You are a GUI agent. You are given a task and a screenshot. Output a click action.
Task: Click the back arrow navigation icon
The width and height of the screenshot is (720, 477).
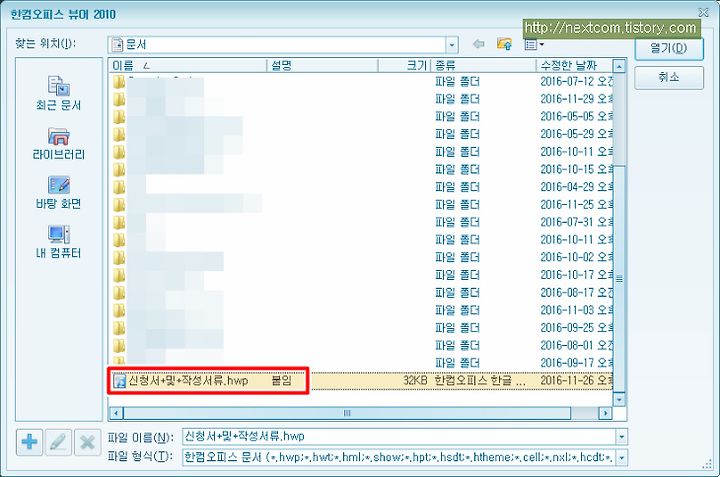pos(479,44)
